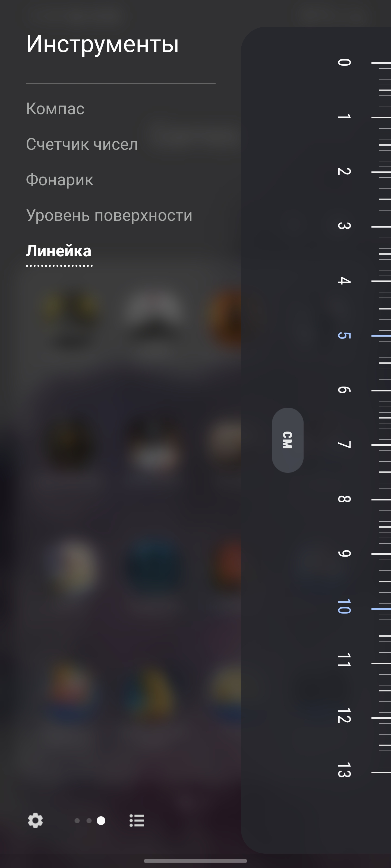Open the Компас tool
Screen dimensions: 391x868
55,108
